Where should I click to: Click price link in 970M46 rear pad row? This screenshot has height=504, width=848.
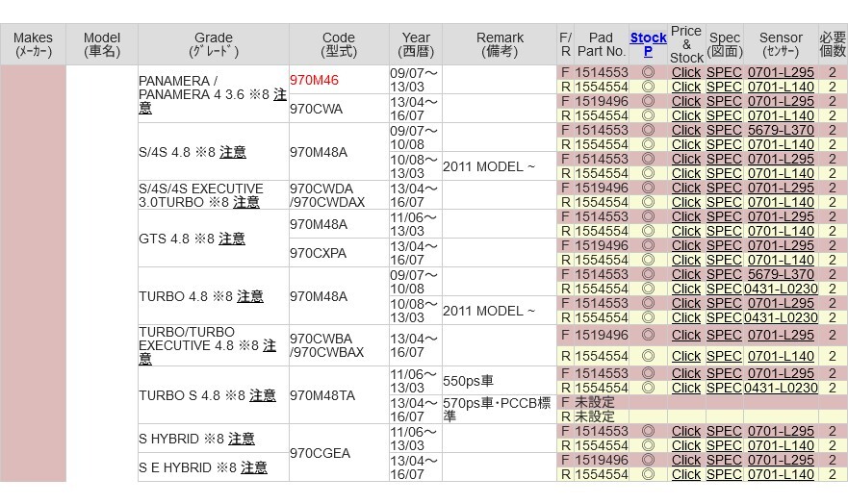coord(685,87)
